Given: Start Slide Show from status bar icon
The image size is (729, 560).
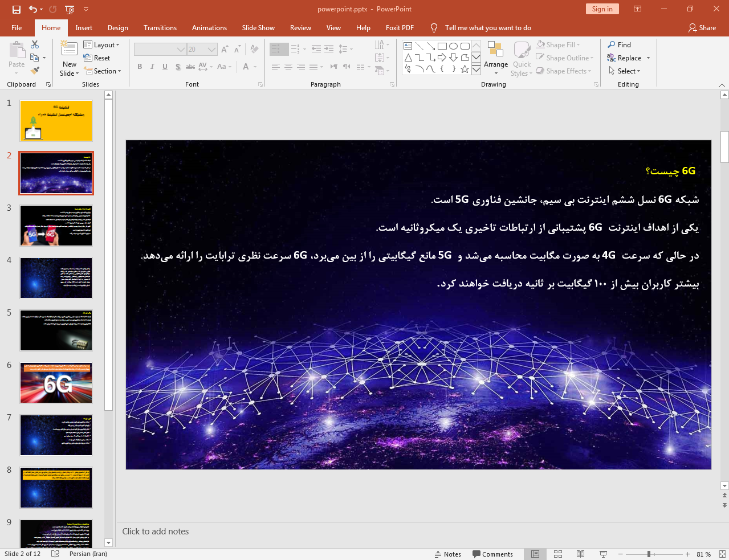Looking at the screenshot, I should tap(603, 554).
